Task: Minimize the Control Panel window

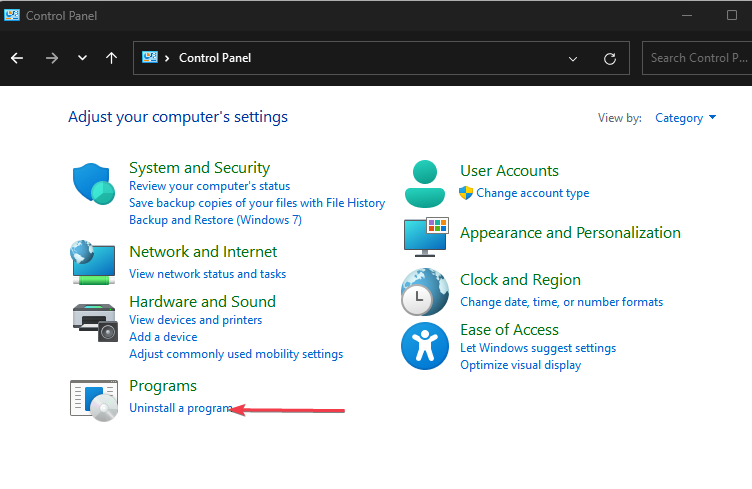Action: (687, 15)
